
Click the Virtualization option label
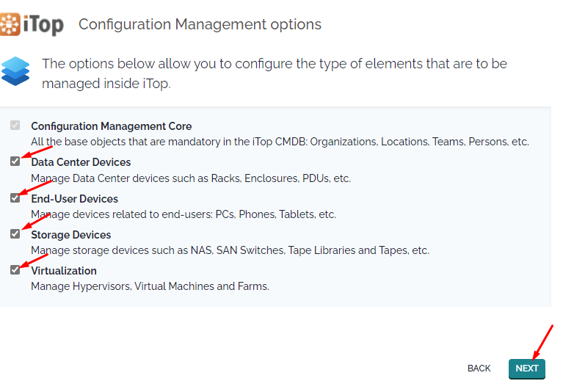[x=64, y=271]
